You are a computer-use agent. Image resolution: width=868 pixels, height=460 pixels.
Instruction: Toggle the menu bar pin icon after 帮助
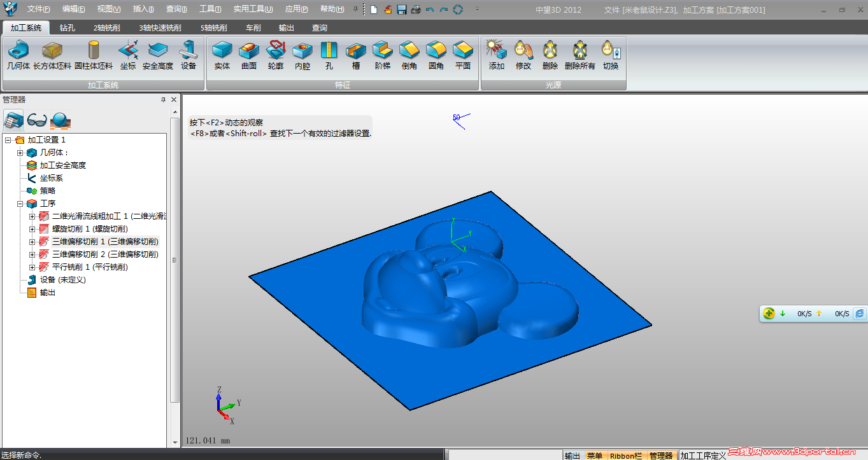tap(356, 10)
